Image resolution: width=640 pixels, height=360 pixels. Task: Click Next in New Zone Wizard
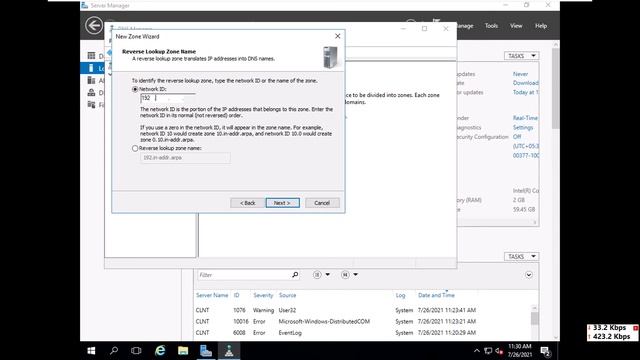tap(282, 203)
